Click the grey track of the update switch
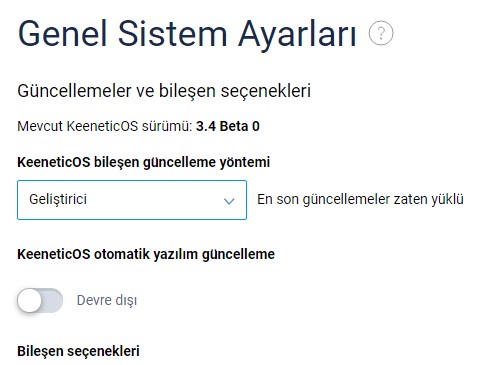The image size is (502, 365). pos(52,300)
